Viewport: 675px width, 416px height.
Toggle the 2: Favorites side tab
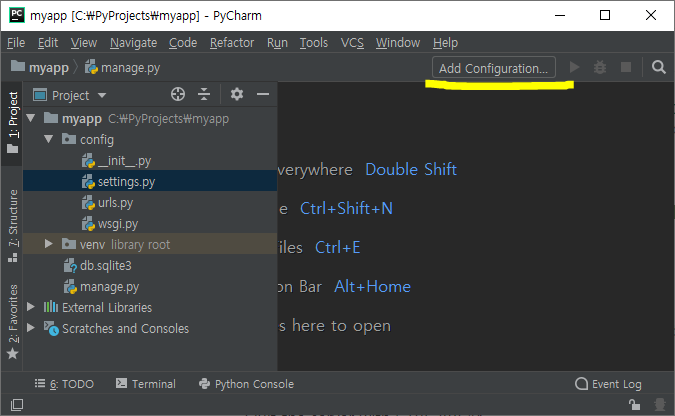tap(12, 322)
